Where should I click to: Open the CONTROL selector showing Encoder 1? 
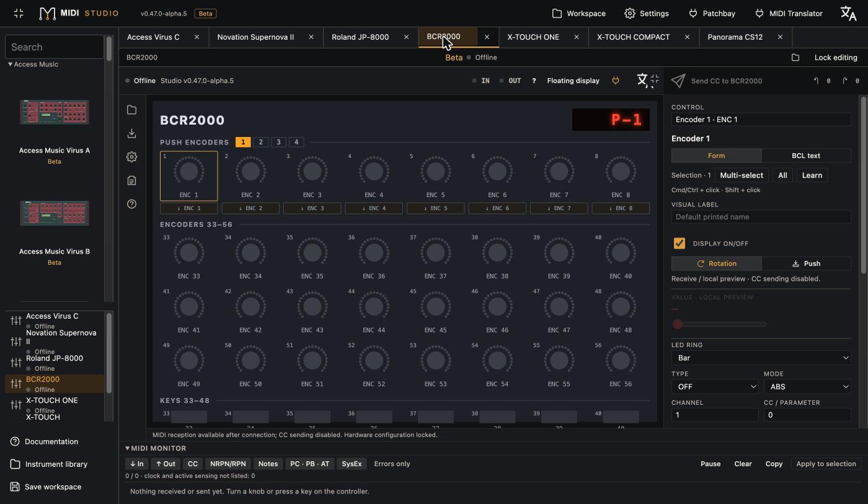[761, 119]
